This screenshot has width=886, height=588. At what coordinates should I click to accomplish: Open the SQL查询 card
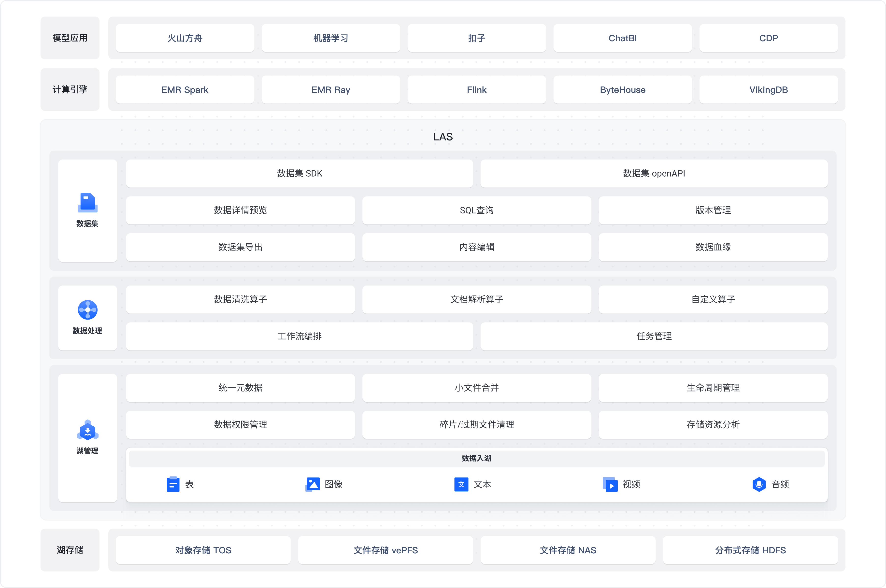click(x=477, y=210)
